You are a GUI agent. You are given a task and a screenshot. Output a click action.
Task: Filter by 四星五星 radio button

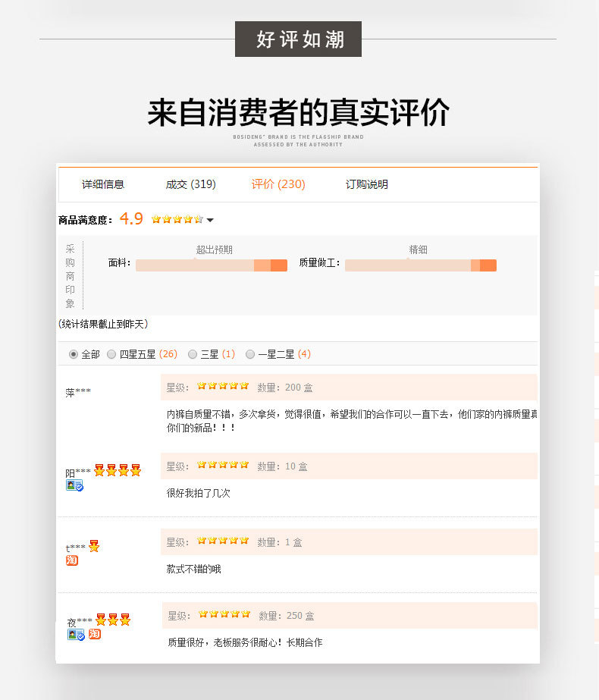(111, 354)
